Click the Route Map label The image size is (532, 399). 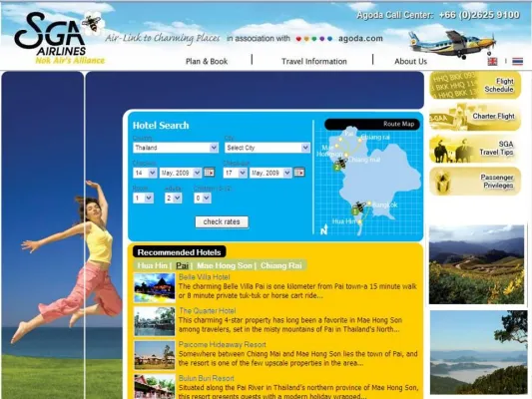[398, 124]
